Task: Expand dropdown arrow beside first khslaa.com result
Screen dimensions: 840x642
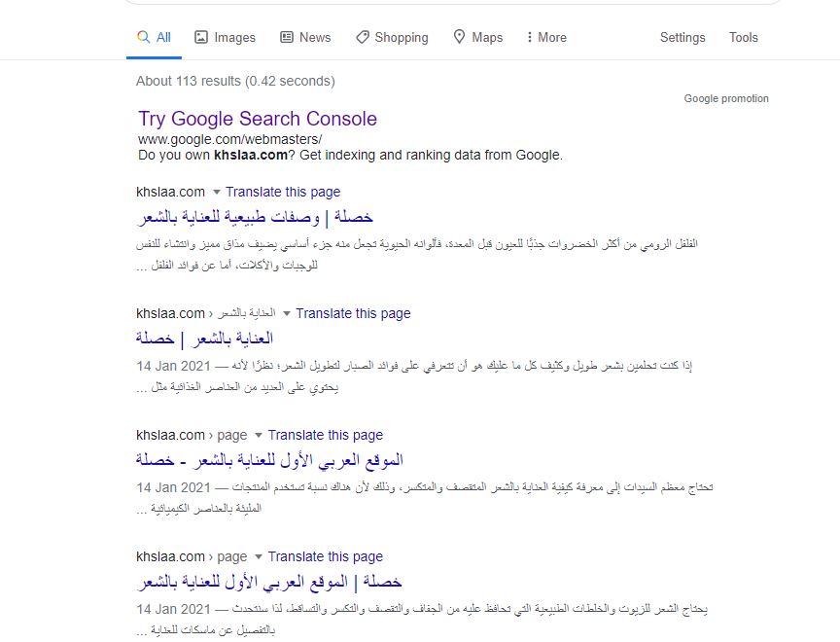Action: (x=217, y=192)
